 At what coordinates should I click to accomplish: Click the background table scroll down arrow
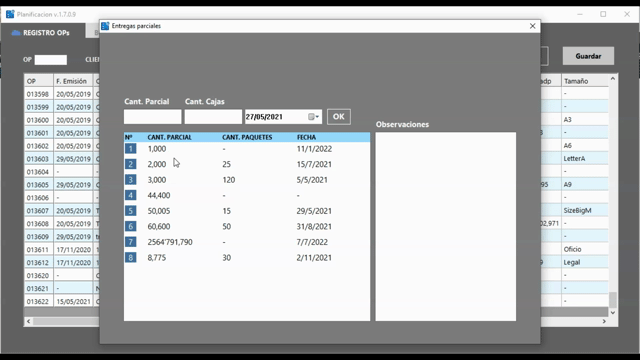pyautogui.click(x=613, y=313)
